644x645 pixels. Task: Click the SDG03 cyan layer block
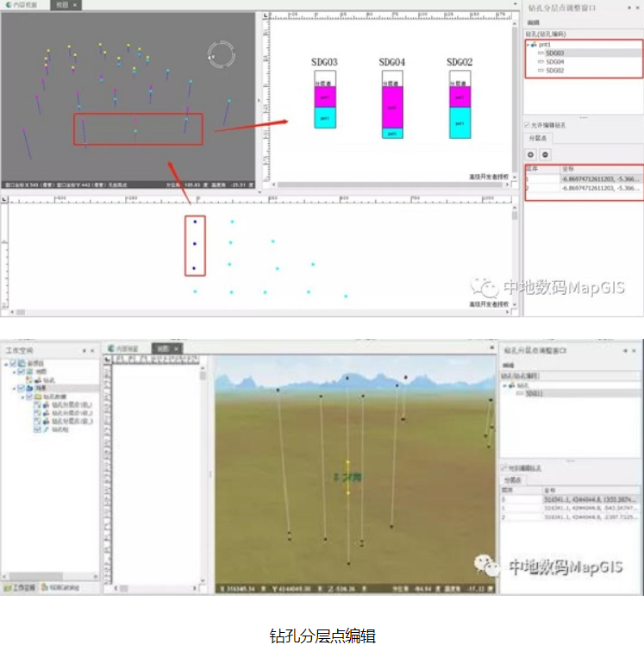pos(325,118)
